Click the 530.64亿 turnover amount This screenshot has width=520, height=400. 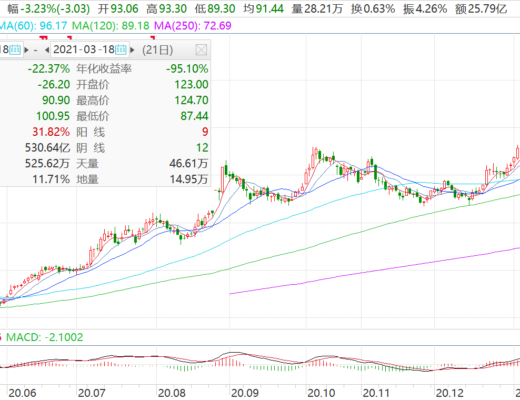[x=48, y=148]
